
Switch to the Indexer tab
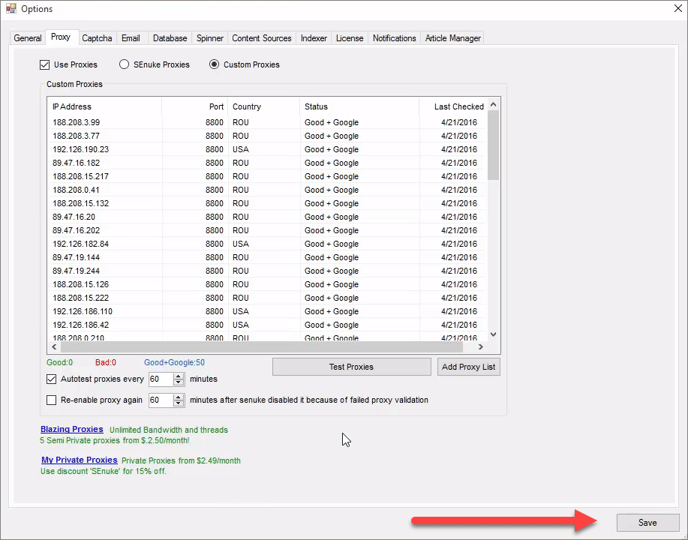(314, 38)
